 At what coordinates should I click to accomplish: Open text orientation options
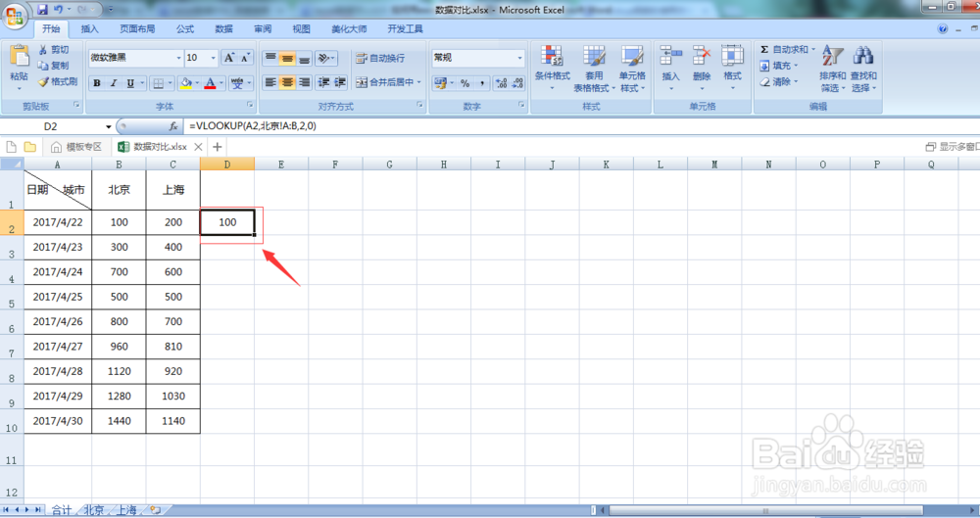click(325, 58)
